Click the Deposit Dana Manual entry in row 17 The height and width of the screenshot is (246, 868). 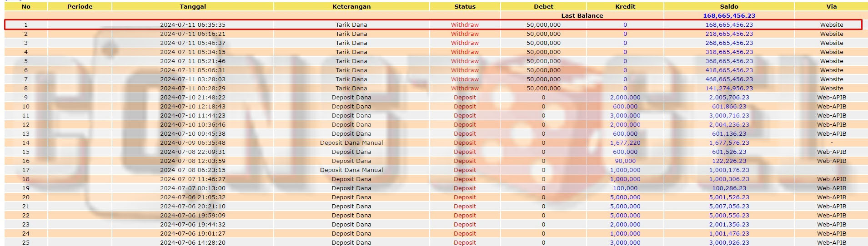(351, 170)
